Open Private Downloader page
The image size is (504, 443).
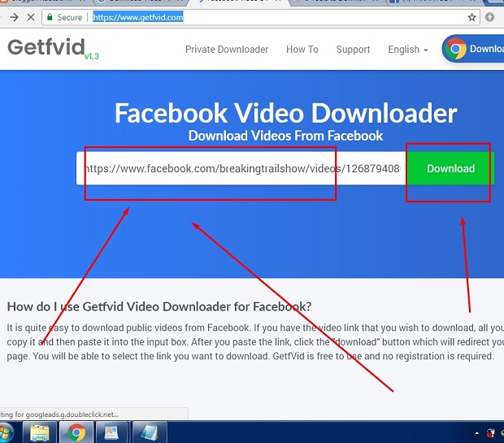(x=227, y=50)
